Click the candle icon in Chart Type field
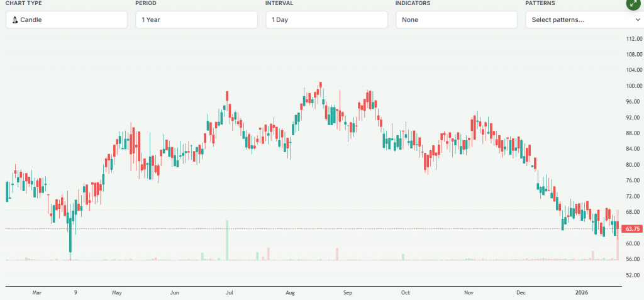Screen dimensions: 644x300 pyautogui.click(x=15, y=19)
